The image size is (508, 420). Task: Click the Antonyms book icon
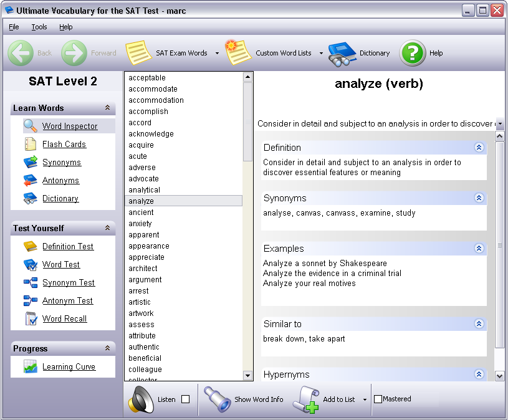tap(31, 180)
